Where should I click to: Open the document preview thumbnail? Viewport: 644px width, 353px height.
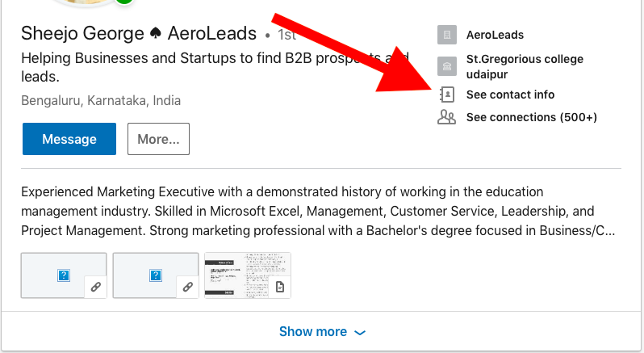[x=248, y=275]
